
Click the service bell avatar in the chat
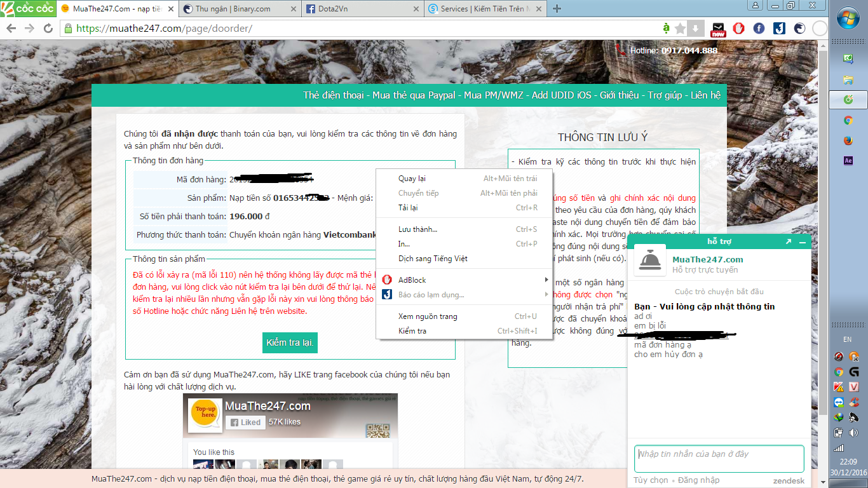tap(650, 261)
